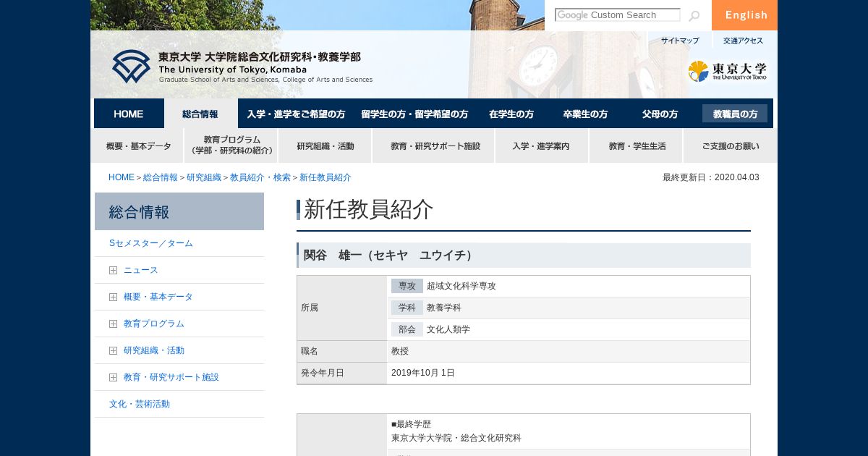This screenshot has width=868, height=456.
Task: Open the Komaba logo emblem
Action: point(131,67)
